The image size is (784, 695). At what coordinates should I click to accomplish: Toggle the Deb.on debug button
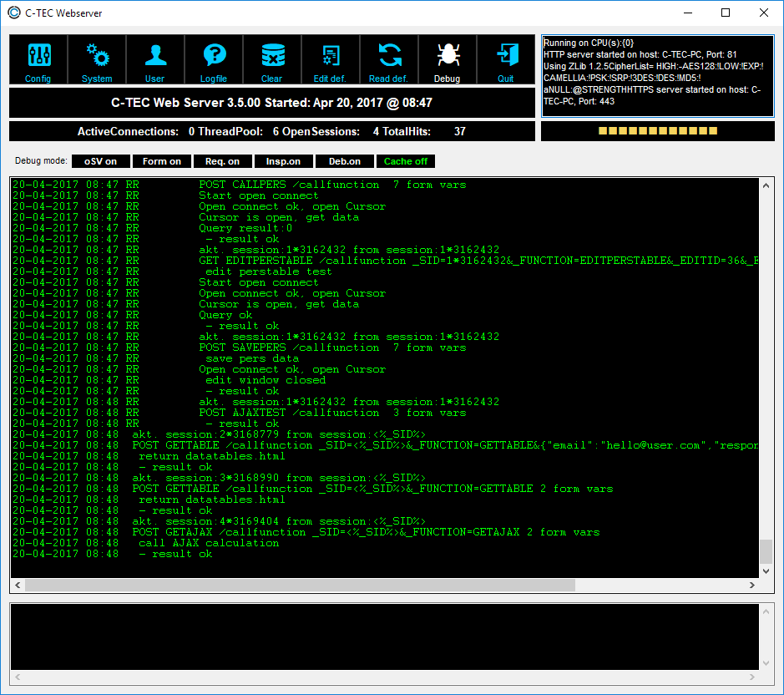click(x=345, y=161)
